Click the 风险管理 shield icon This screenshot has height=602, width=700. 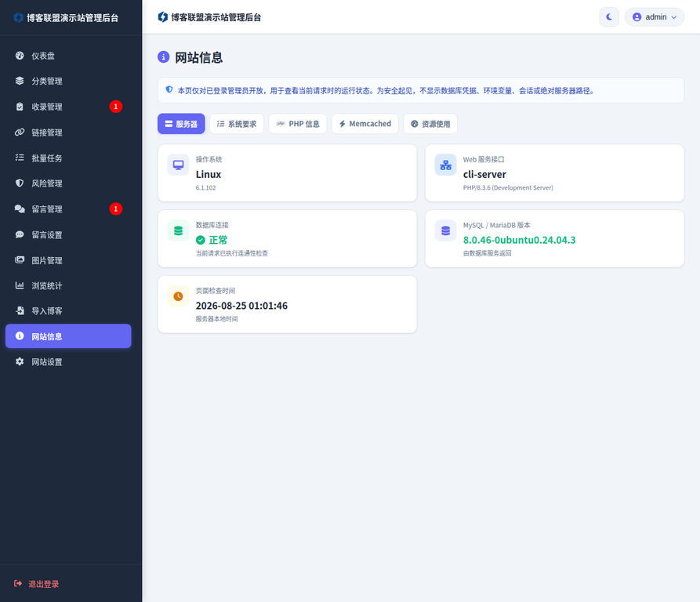point(19,183)
